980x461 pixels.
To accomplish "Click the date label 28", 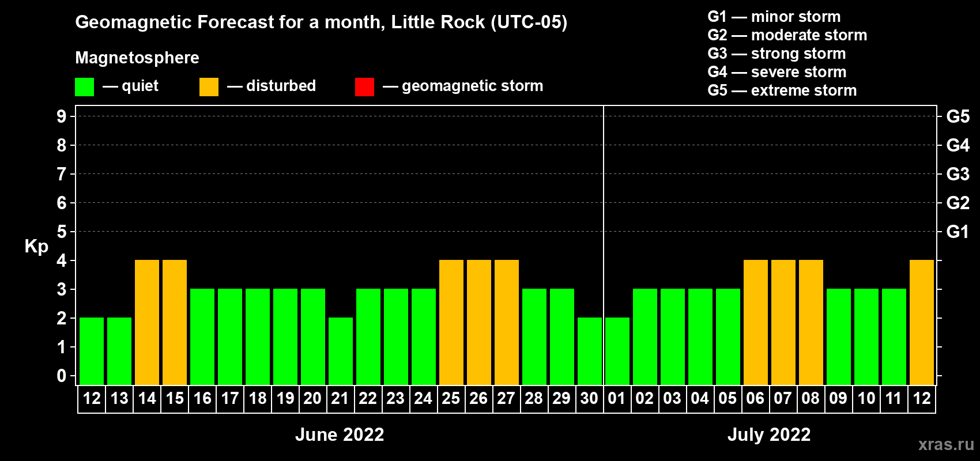I will coord(534,399).
